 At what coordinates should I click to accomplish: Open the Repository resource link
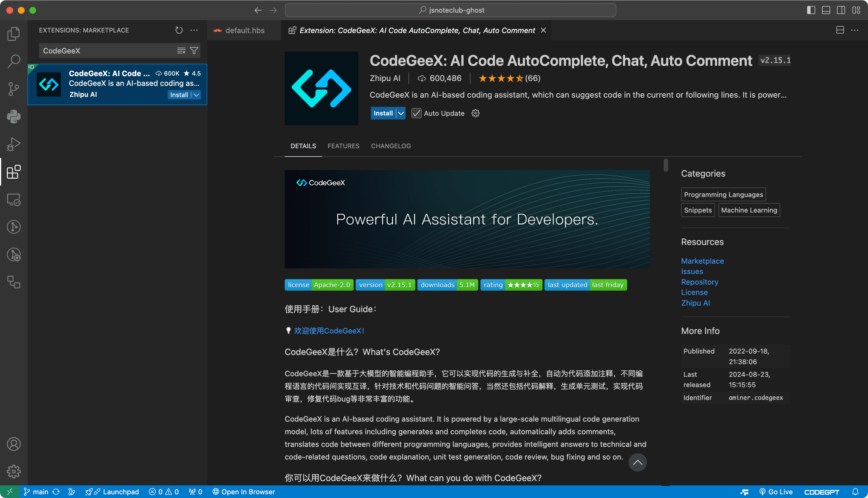700,282
